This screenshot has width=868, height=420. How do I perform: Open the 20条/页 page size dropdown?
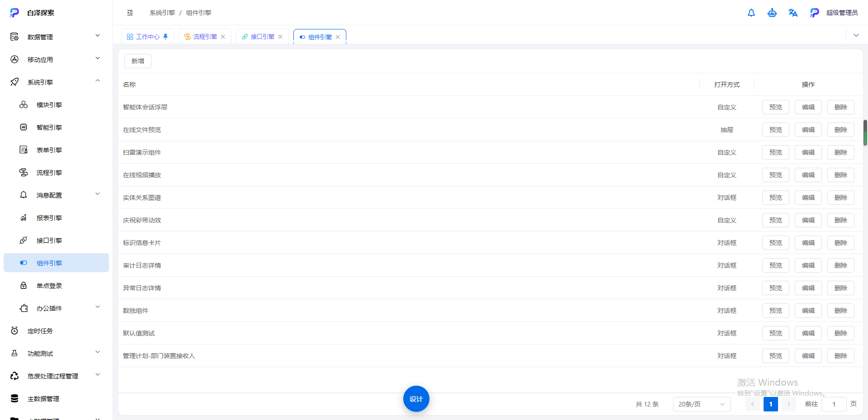(702, 404)
